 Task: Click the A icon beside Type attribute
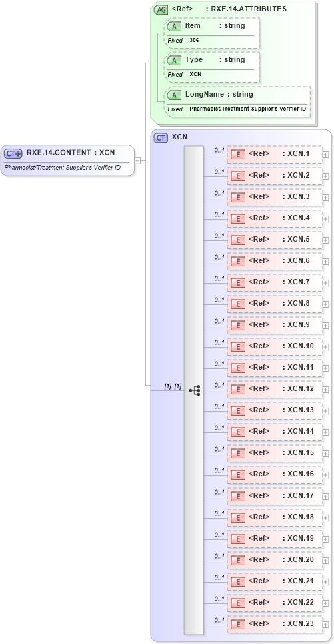pyautogui.click(x=175, y=60)
